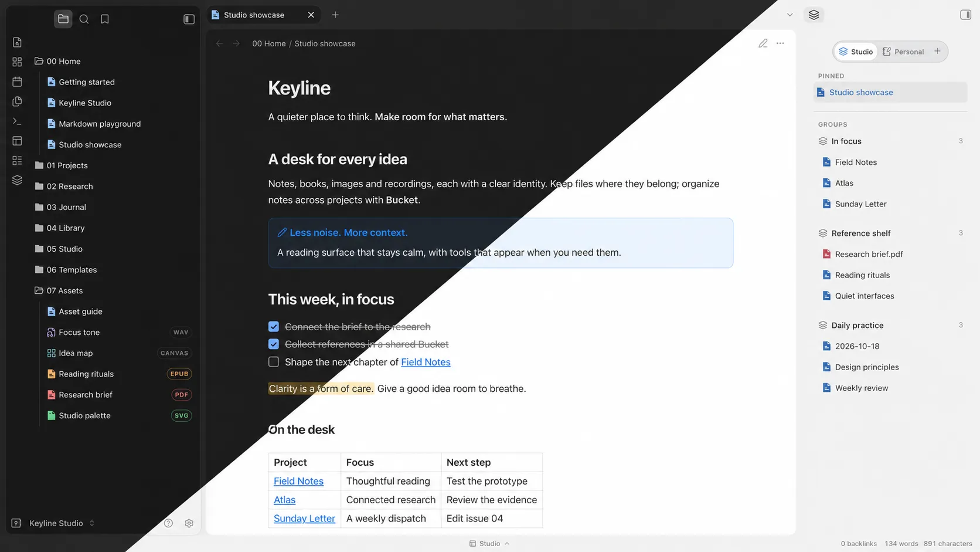Open the Studio dropdown in status bar
Viewport: 980px width, 552px height.
(x=489, y=544)
